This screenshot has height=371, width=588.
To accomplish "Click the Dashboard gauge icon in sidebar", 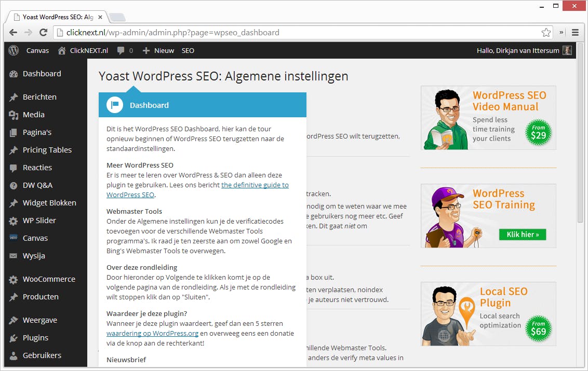I will (x=14, y=74).
